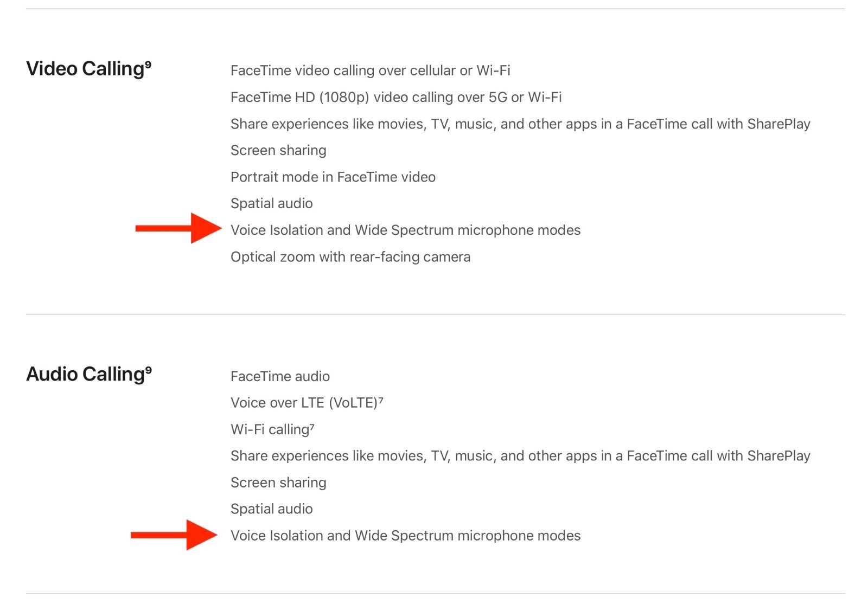868x611 pixels.
Task: Click Screen sharing under Video Calling
Action: (278, 150)
